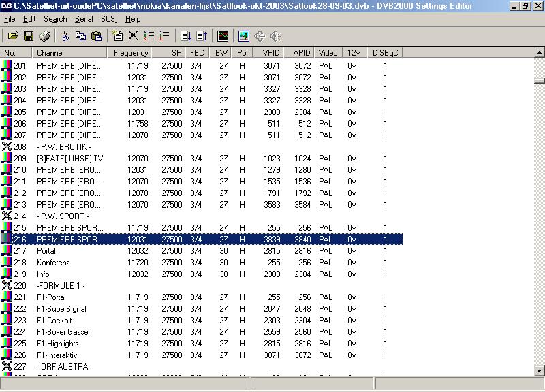Select the 'Info' channel row
Screen dimensions: 545x392
tap(202, 274)
